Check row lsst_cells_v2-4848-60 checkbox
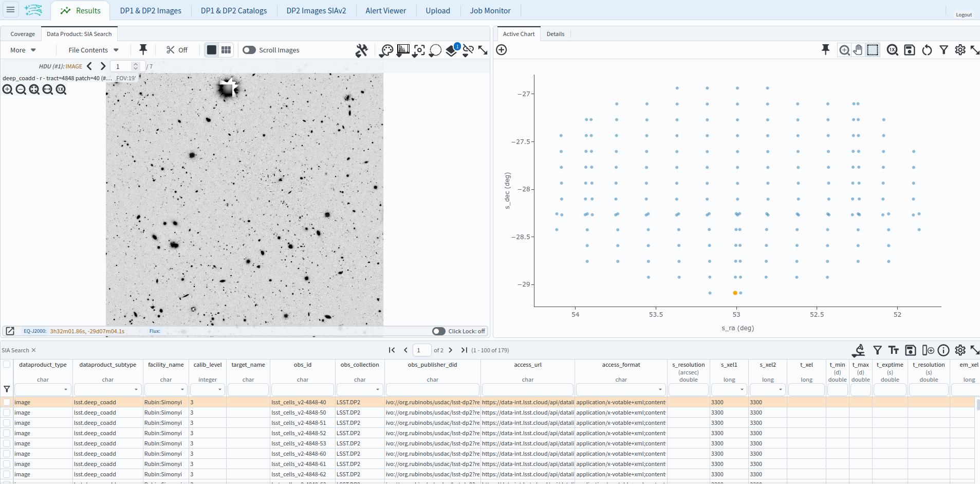980x484 pixels. pos(7,454)
